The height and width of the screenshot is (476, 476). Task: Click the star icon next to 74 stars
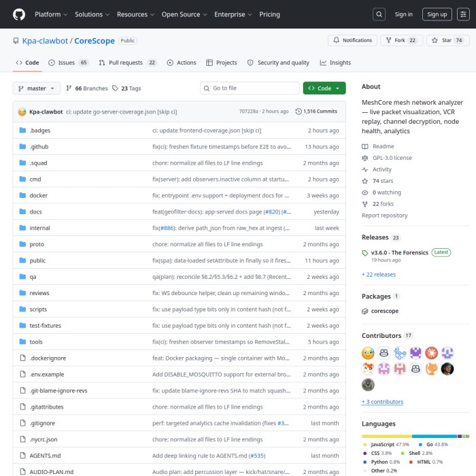(x=365, y=181)
